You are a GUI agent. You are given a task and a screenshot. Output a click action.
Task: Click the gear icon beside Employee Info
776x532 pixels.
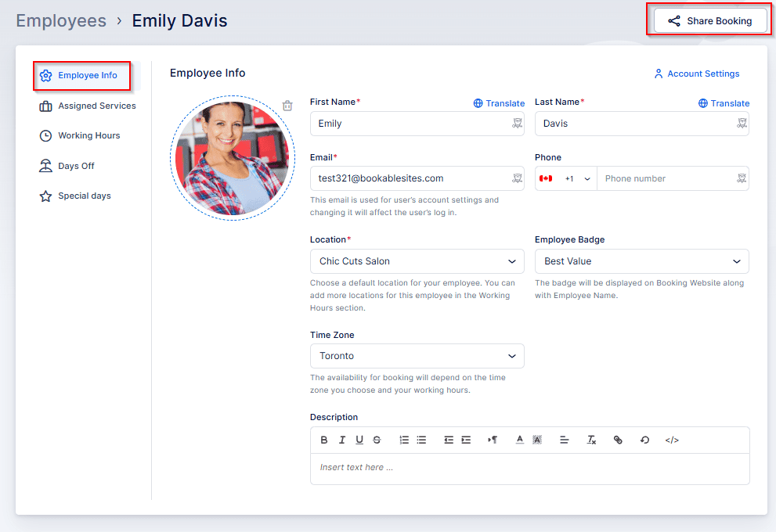(45, 76)
